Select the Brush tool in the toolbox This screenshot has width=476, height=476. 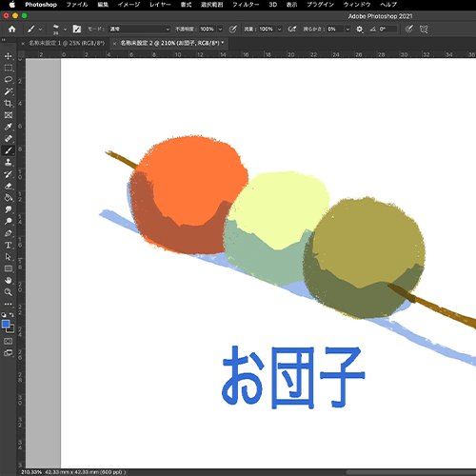[x=9, y=150]
